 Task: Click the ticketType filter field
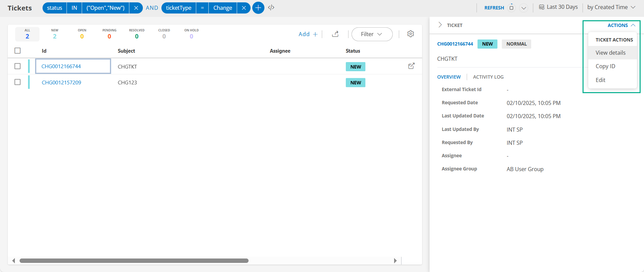point(179,8)
